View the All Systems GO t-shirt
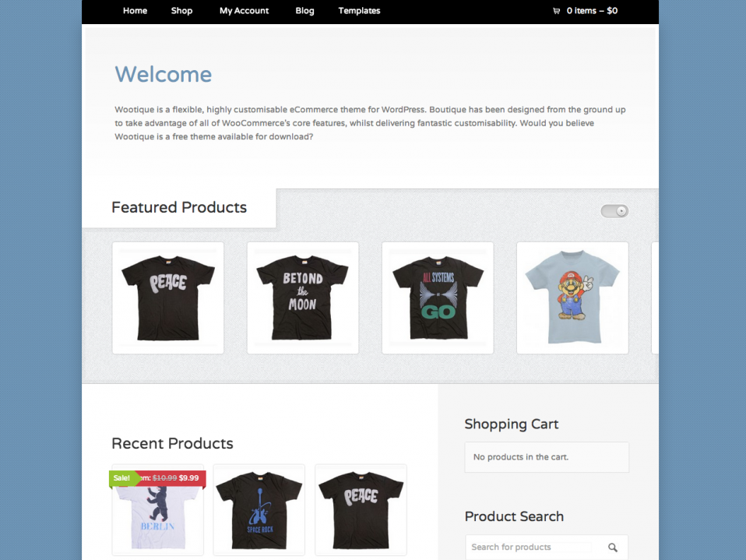This screenshot has height=560, width=746. (437, 298)
